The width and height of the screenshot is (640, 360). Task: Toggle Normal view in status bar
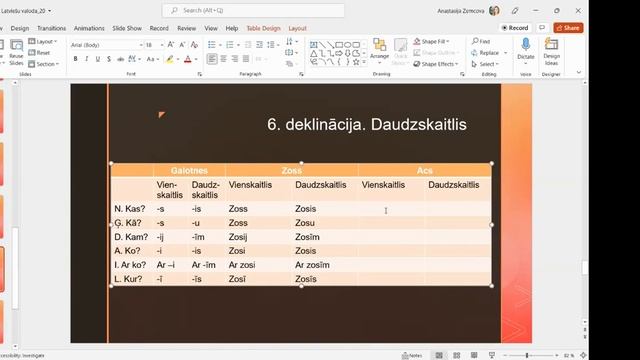pyautogui.click(x=439, y=356)
